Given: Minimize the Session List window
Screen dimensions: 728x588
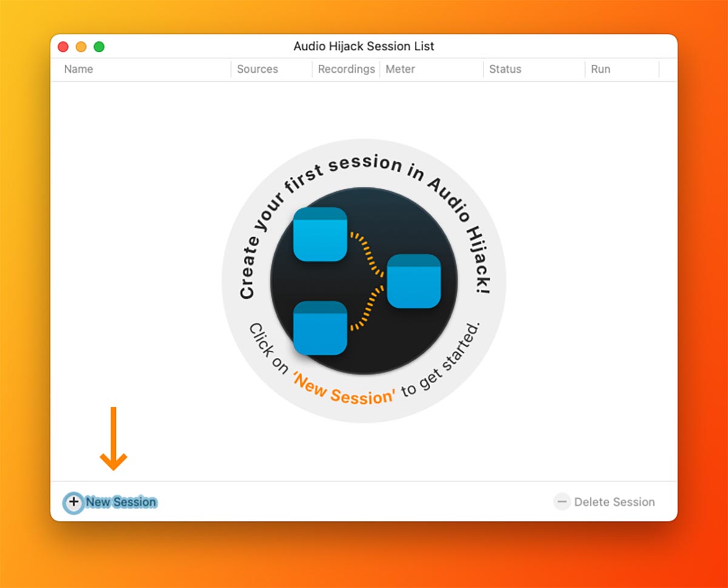Looking at the screenshot, I should point(81,47).
